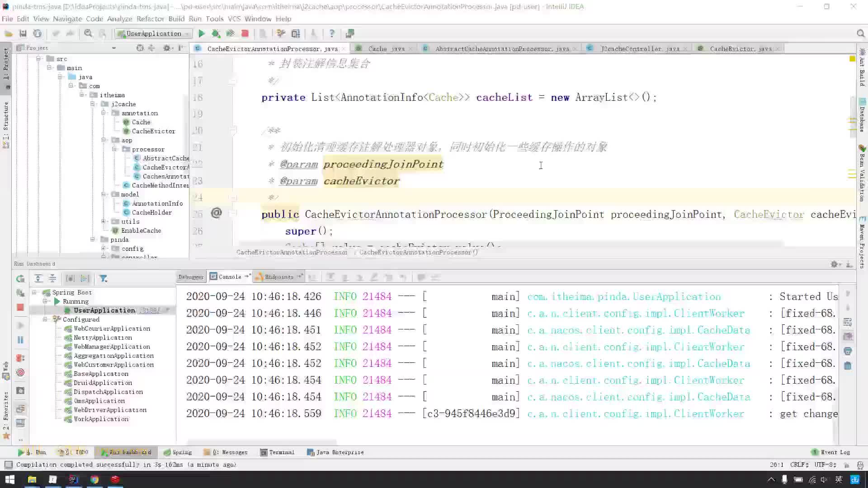Open the File menu
Screen dimensions: 868x488
7,19
